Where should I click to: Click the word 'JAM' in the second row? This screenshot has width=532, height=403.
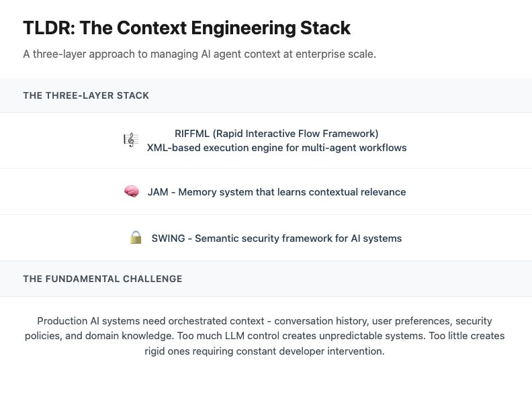click(x=158, y=191)
